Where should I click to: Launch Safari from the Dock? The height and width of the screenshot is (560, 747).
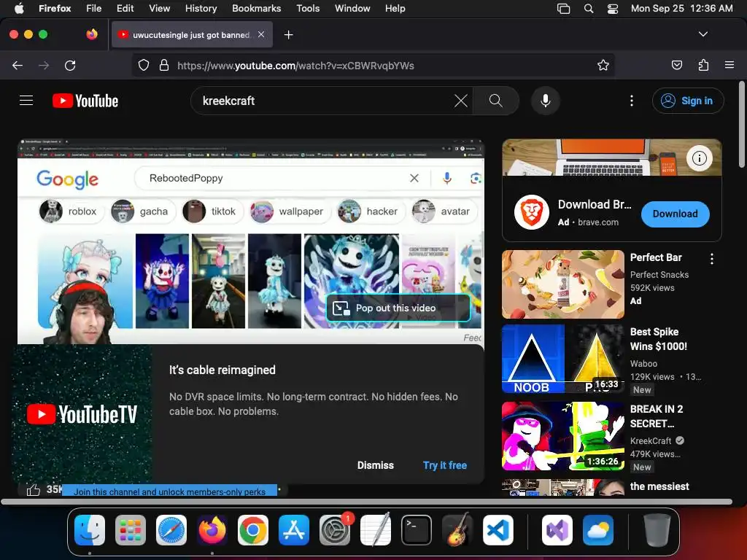pos(171,530)
